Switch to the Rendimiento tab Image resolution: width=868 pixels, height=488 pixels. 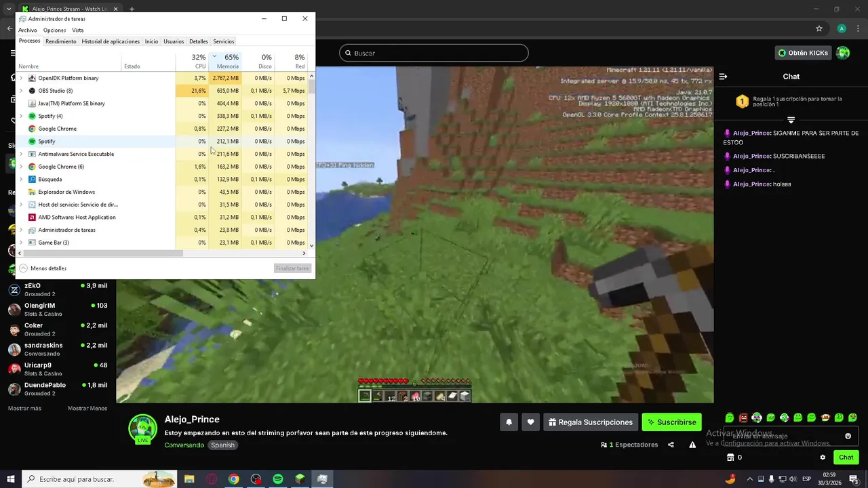coord(61,41)
